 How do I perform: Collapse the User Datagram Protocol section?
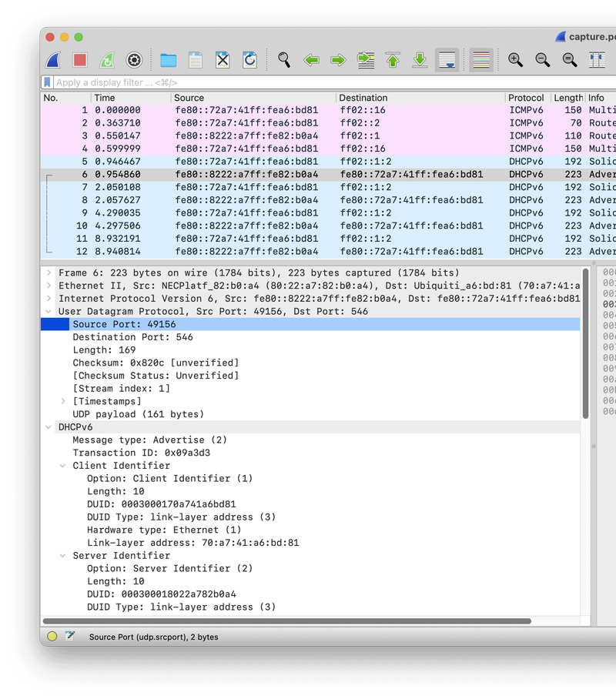pyautogui.click(x=49, y=312)
